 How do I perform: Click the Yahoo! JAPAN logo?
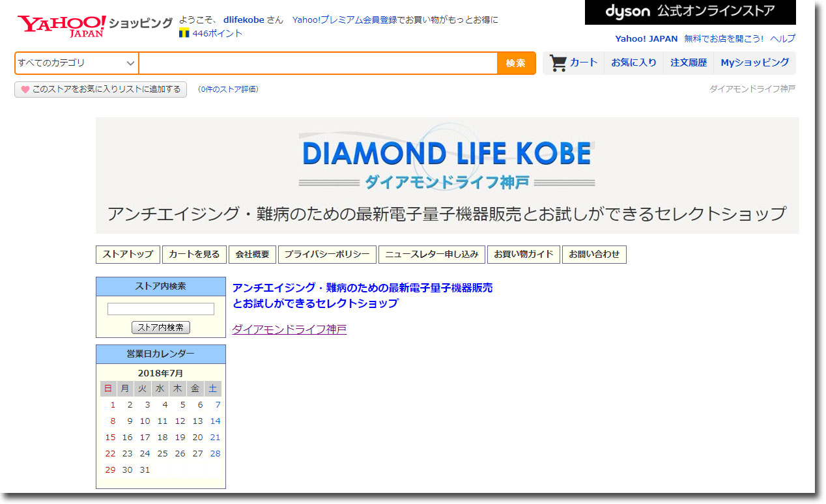point(62,26)
